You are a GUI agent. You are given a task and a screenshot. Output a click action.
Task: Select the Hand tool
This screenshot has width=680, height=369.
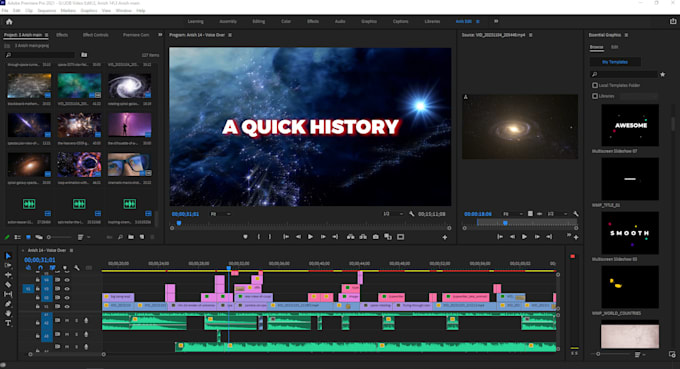click(8, 313)
